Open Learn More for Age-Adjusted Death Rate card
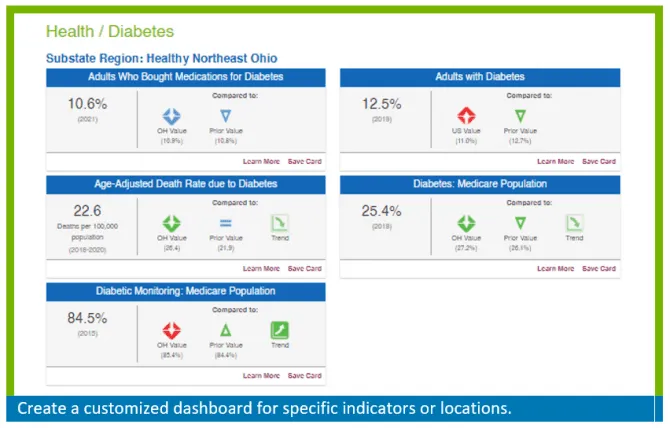Image resolution: width=670 pixels, height=428 pixels. (261, 269)
